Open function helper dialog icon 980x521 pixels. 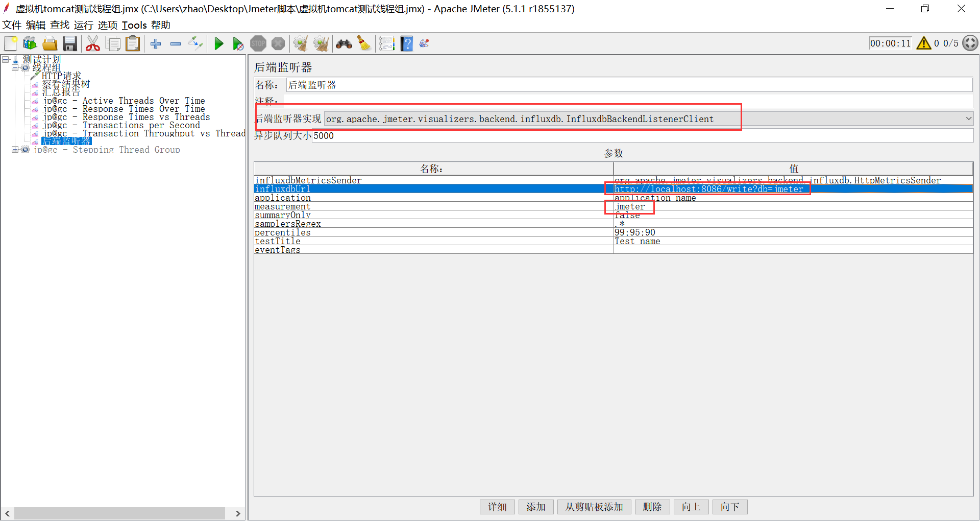[x=387, y=44]
